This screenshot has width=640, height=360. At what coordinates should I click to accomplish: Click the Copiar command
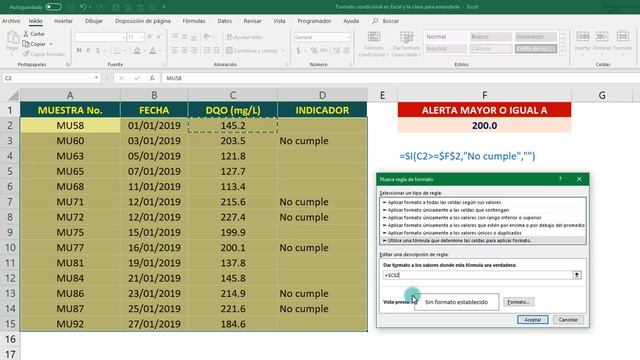coord(34,44)
